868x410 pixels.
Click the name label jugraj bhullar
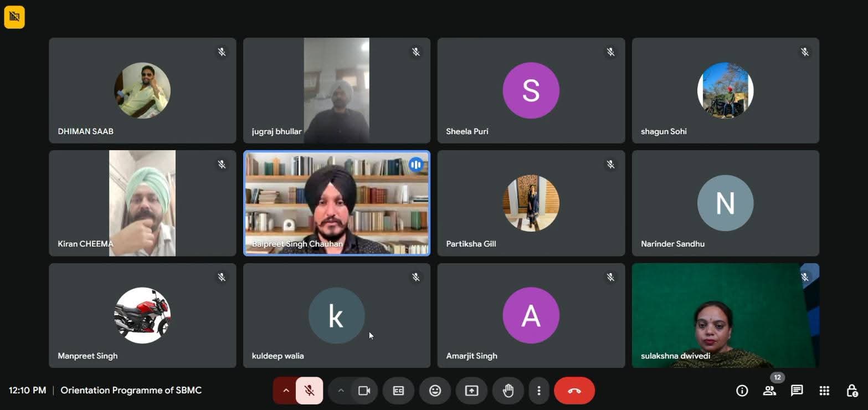coord(276,131)
